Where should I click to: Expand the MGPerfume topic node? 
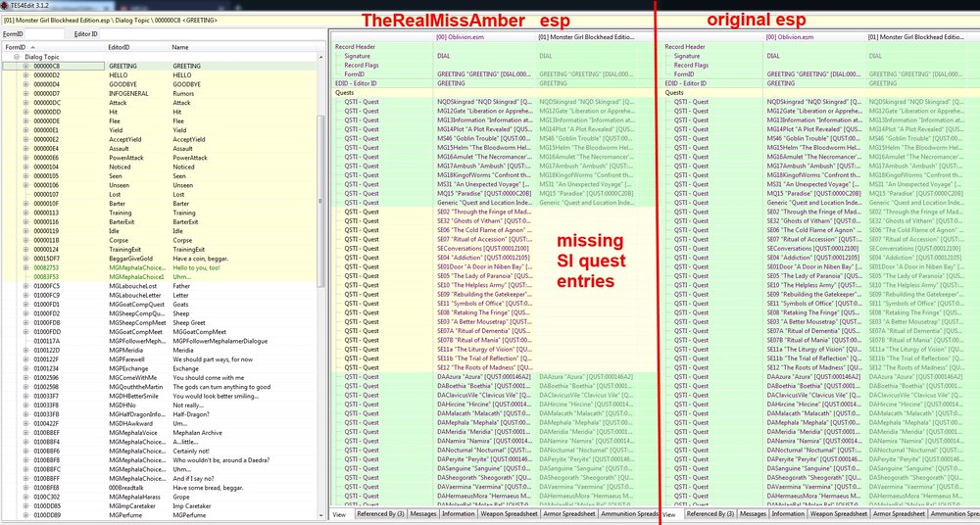point(25,515)
